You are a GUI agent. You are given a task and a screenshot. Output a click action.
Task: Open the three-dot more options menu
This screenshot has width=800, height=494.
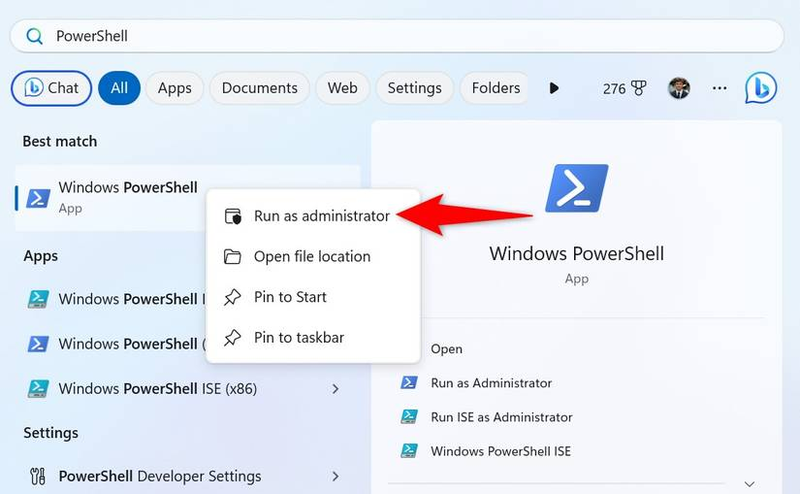click(719, 88)
